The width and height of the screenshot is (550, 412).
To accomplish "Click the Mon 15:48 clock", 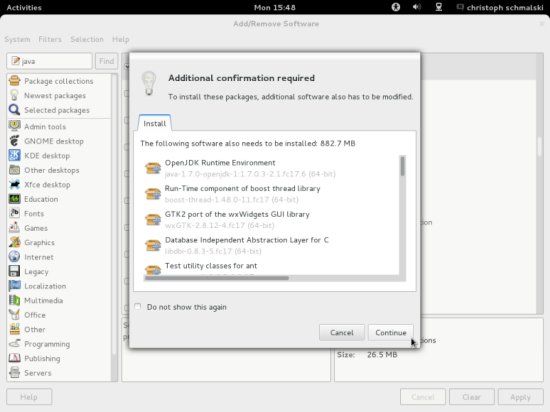I will [275, 7].
